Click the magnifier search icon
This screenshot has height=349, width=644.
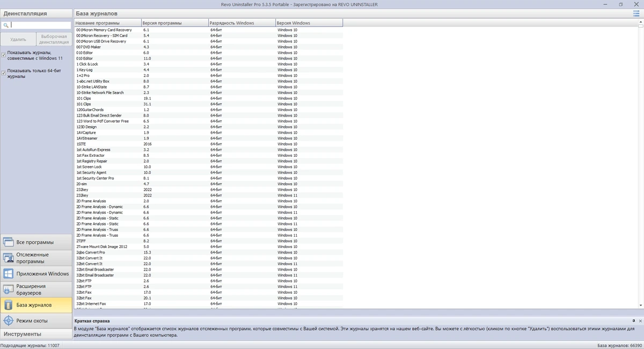[5, 25]
